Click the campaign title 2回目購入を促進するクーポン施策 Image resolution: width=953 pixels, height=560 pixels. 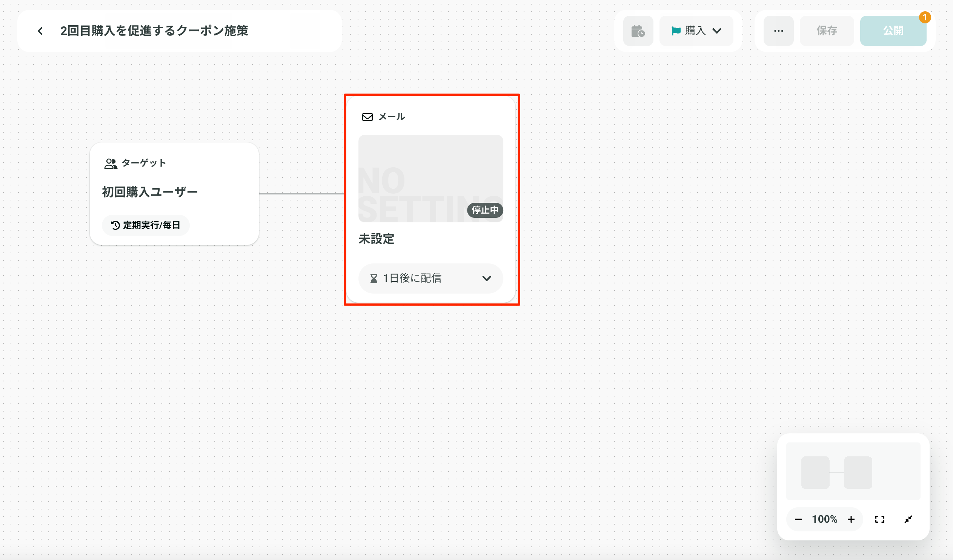154,31
